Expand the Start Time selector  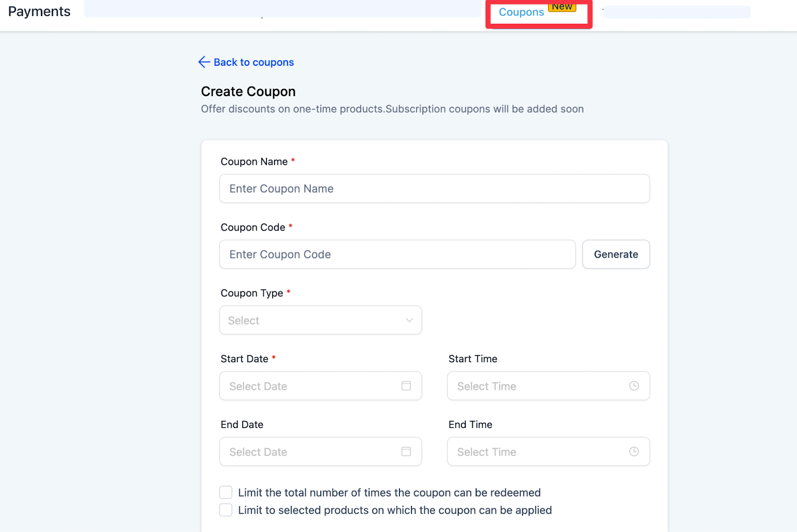(x=548, y=386)
